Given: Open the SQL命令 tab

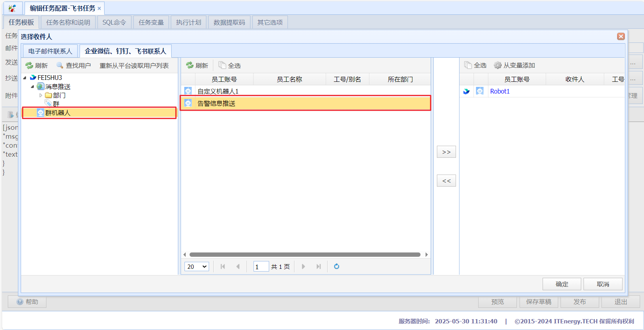Looking at the screenshot, I should coord(114,22).
